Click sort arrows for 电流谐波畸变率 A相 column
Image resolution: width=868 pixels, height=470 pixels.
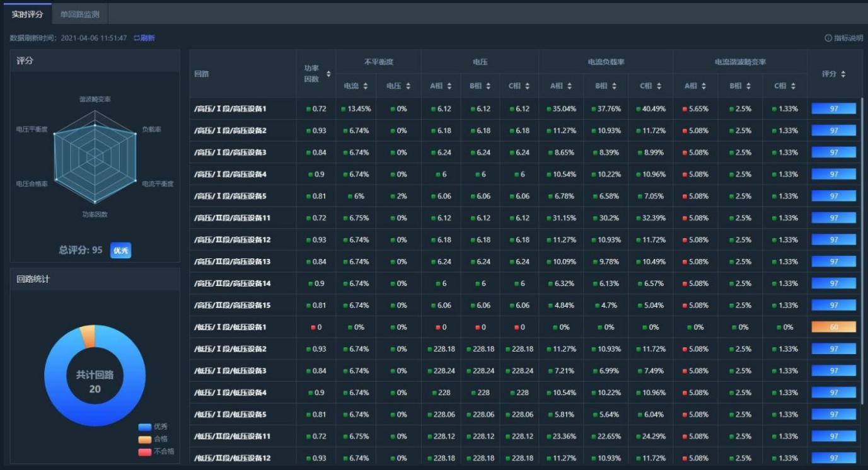click(703, 86)
